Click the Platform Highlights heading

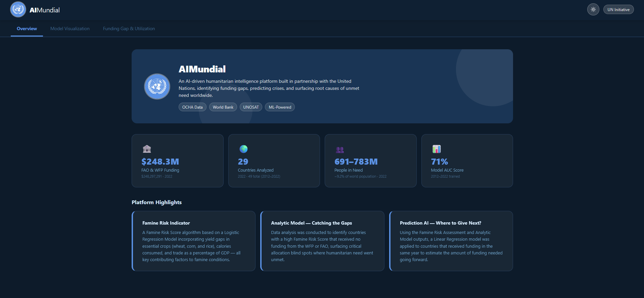coord(156,202)
